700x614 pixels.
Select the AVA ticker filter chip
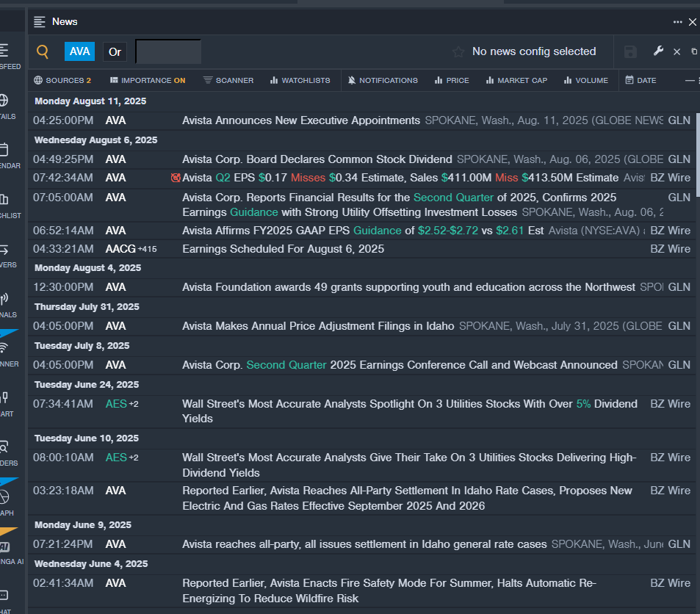coord(79,52)
